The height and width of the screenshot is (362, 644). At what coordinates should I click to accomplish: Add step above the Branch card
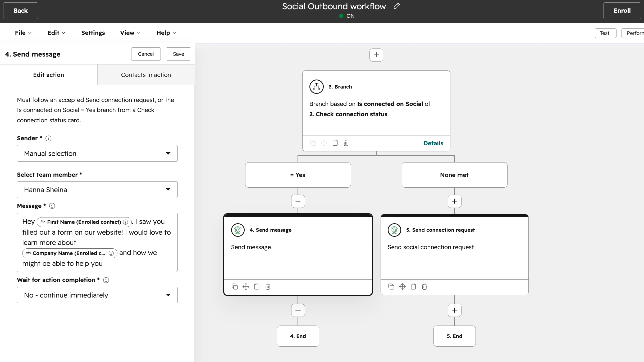376,55
